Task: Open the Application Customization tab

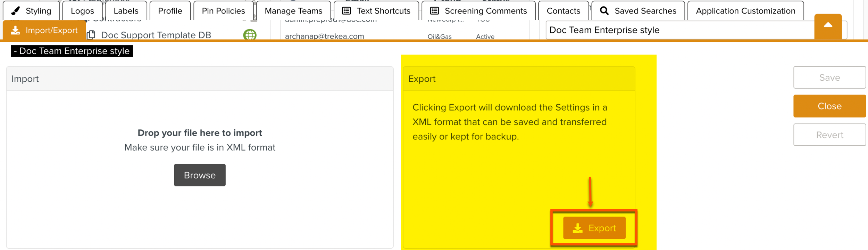Action: (x=745, y=11)
